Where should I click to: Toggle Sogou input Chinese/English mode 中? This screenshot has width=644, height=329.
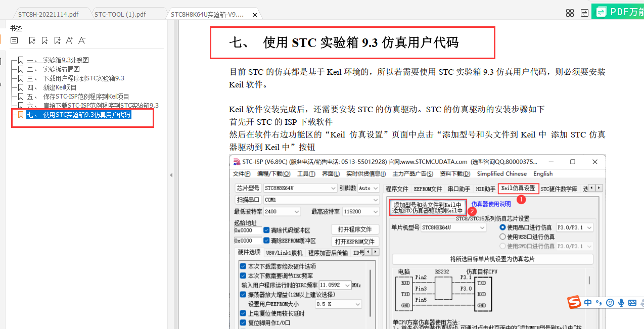[x=588, y=303]
